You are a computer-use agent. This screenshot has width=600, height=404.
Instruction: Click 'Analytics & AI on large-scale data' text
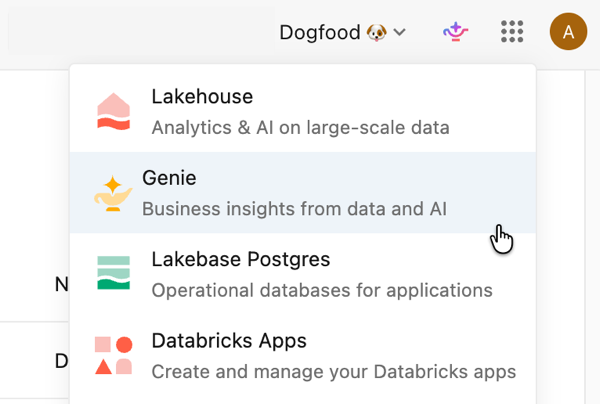[x=300, y=128]
